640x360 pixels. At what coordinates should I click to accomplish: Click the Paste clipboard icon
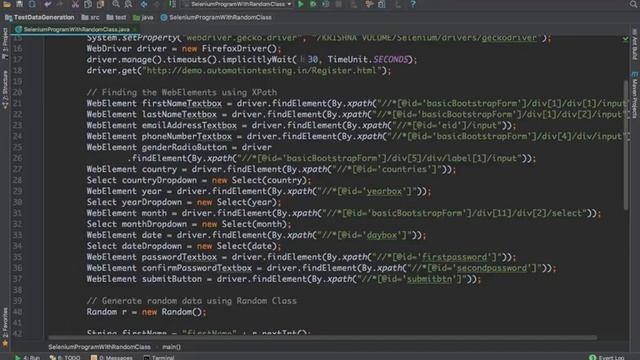(x=100, y=4)
